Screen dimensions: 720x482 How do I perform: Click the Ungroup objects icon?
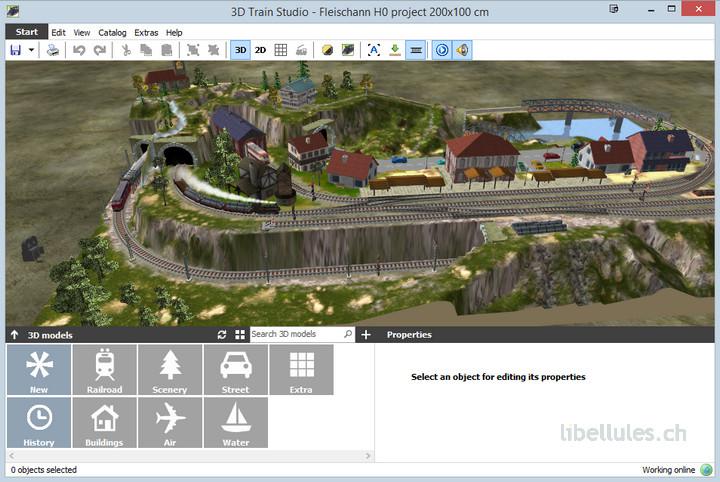tap(214, 50)
